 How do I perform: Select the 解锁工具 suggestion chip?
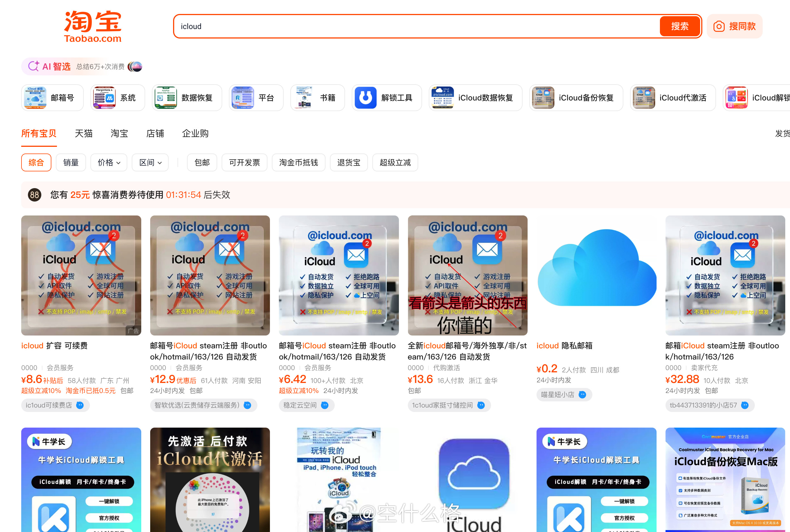(387, 98)
